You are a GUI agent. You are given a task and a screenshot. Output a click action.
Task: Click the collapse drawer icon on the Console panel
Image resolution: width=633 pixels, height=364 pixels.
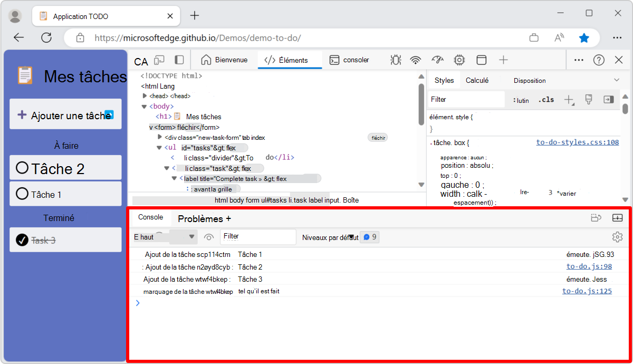point(617,218)
